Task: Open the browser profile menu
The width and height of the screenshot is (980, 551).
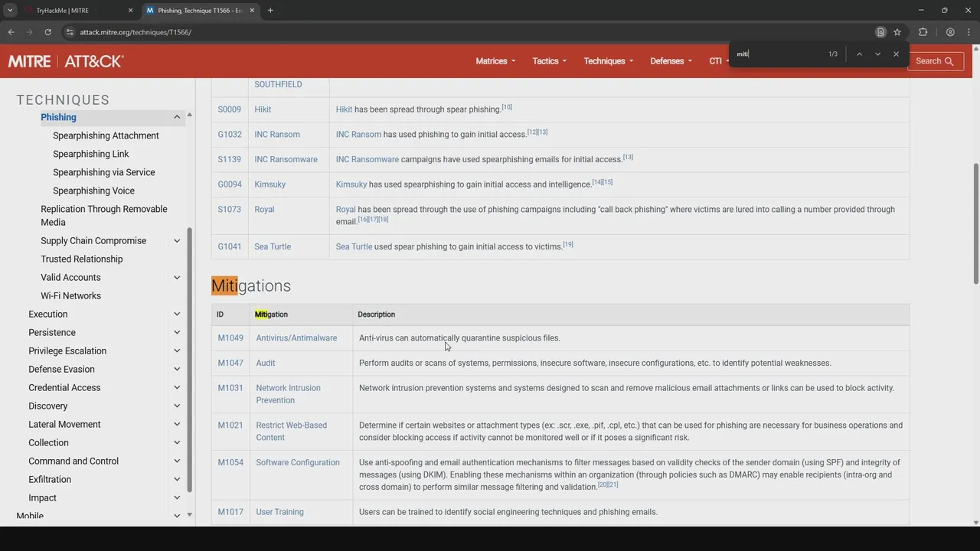Action: (x=950, y=32)
